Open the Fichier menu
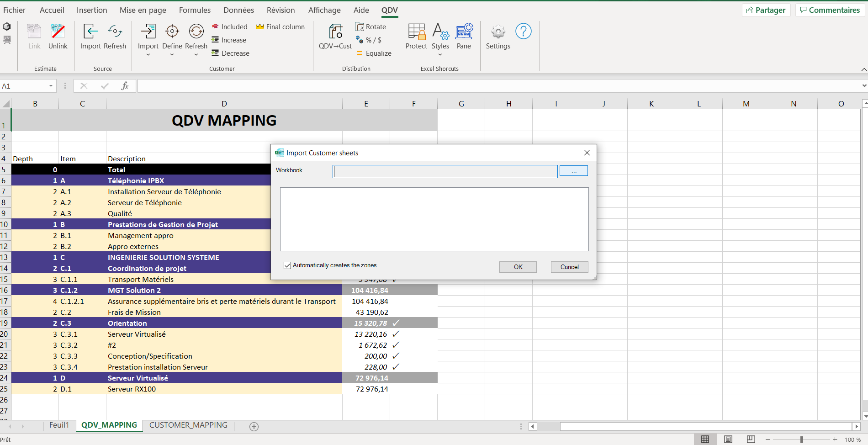The height and width of the screenshot is (445, 868). [15, 10]
